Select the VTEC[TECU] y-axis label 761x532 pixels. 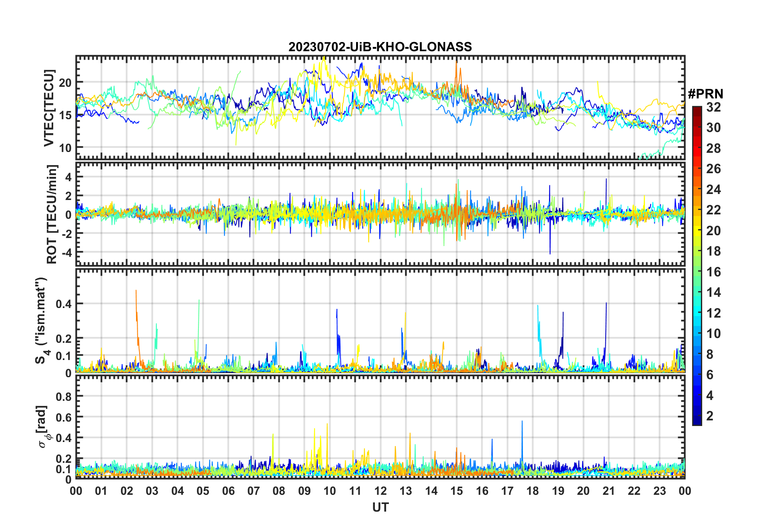click(49, 108)
